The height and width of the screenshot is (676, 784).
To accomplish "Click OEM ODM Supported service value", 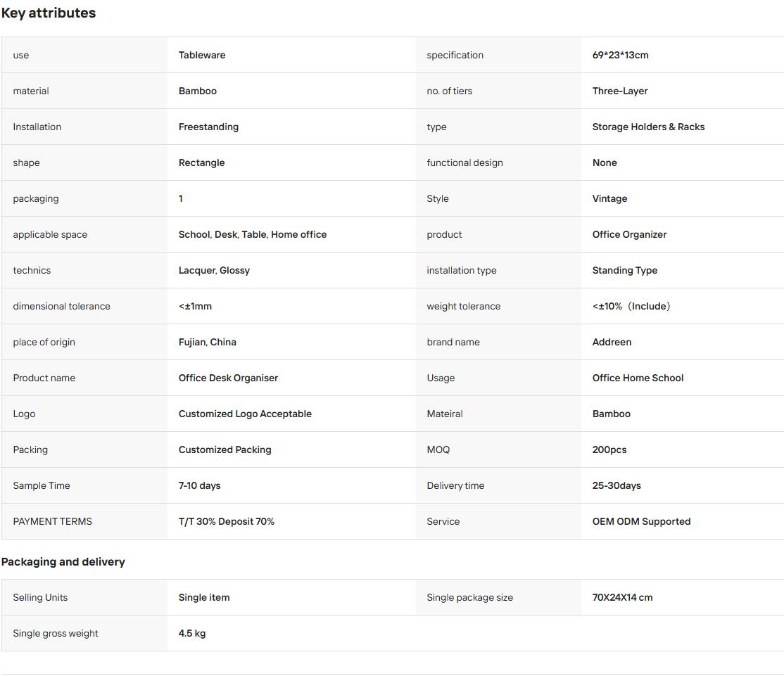I will 642,522.
